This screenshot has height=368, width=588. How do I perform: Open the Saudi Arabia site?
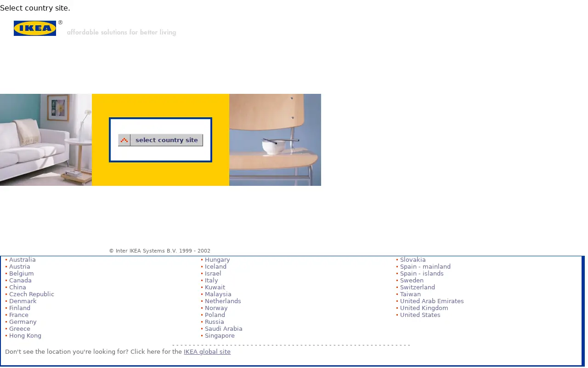tap(224, 329)
